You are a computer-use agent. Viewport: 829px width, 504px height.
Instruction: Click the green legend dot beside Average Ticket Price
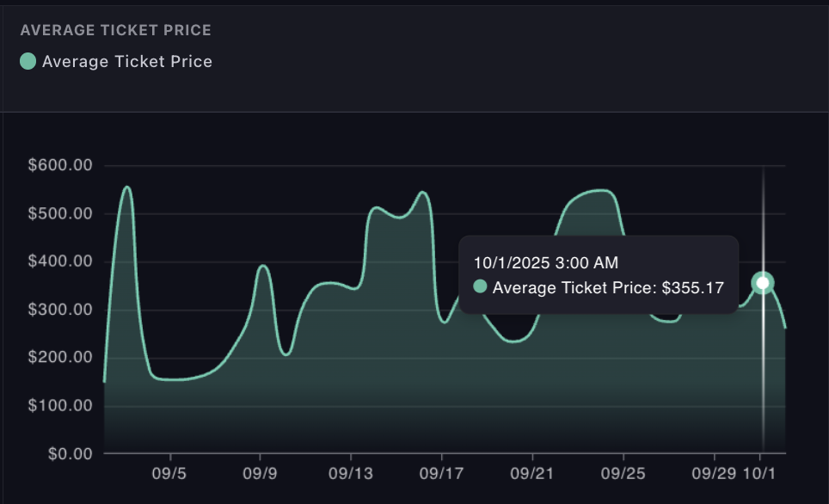[x=28, y=61]
